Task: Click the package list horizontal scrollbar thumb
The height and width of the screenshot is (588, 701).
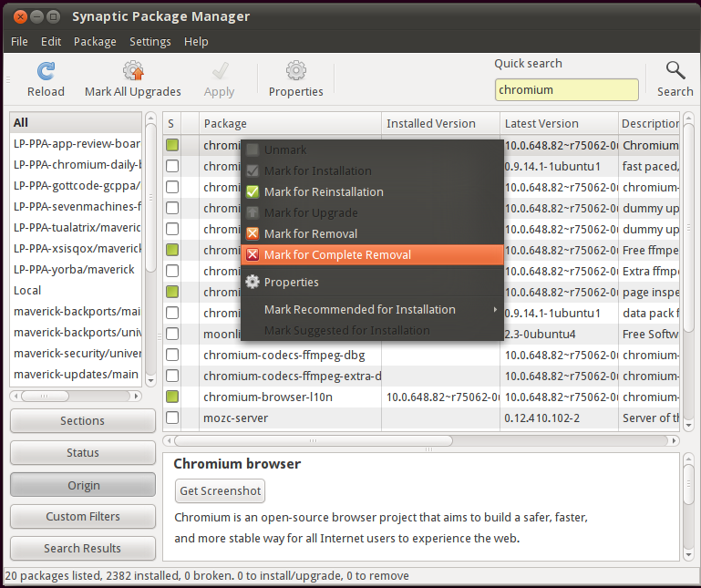Action: click(x=314, y=441)
